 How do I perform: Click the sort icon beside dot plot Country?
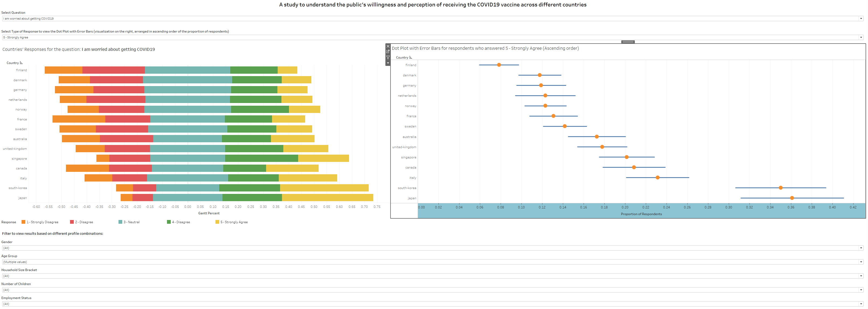tap(410, 58)
